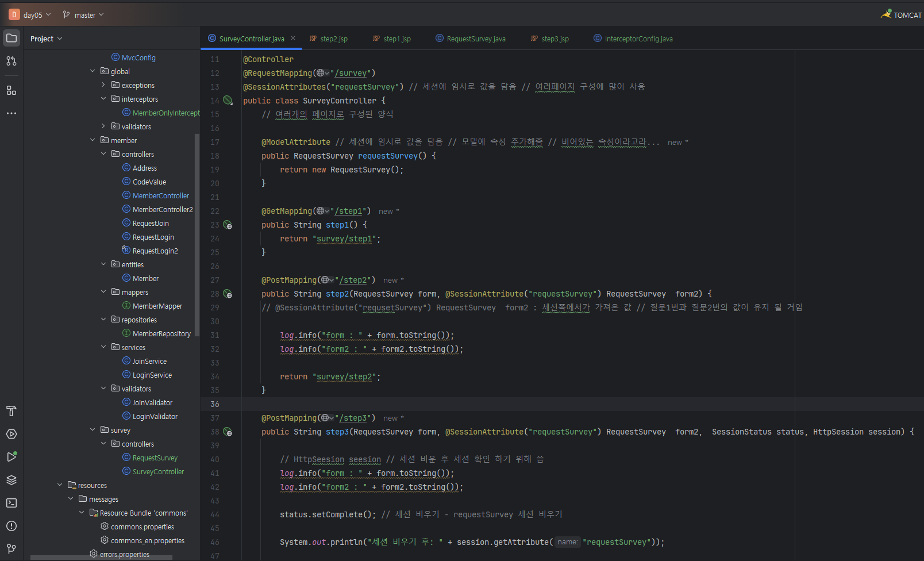The height and width of the screenshot is (561, 924).
Task: Open the layered stack tool window icon
Action: (x=11, y=480)
